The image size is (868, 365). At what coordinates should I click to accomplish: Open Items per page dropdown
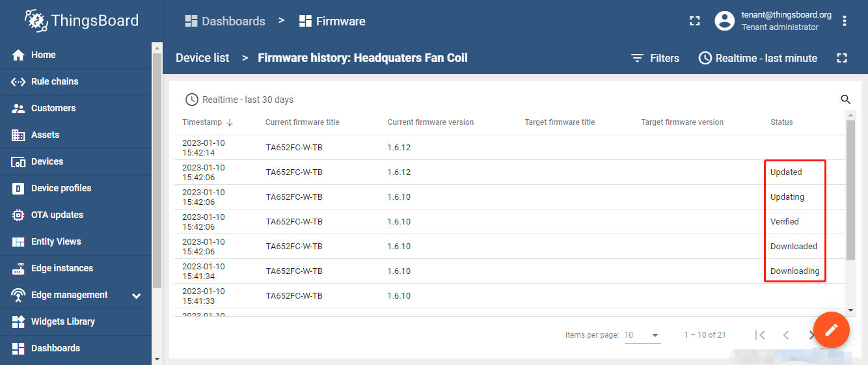(x=642, y=335)
